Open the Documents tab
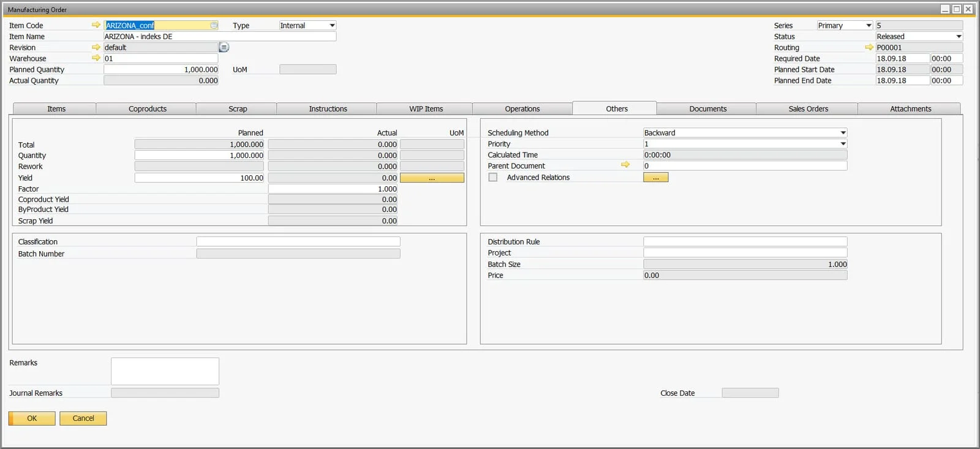This screenshot has width=980, height=449. tap(707, 108)
